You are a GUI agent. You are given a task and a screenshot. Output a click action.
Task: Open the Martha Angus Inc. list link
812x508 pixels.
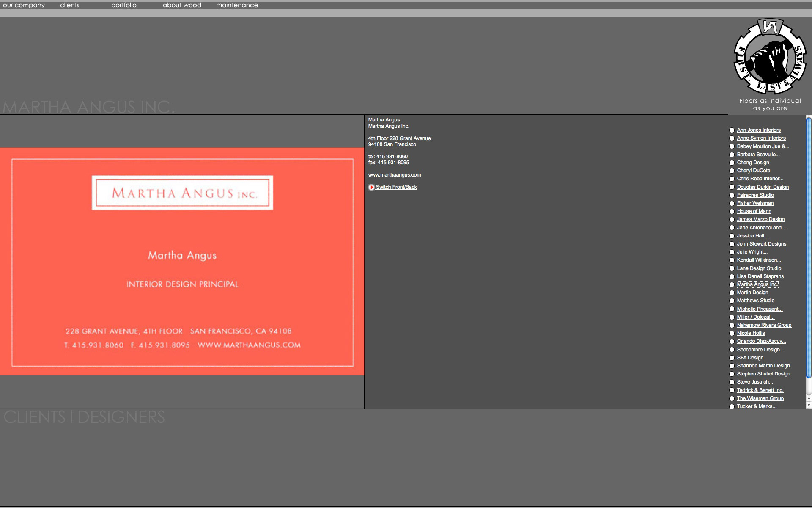pyautogui.click(x=757, y=284)
